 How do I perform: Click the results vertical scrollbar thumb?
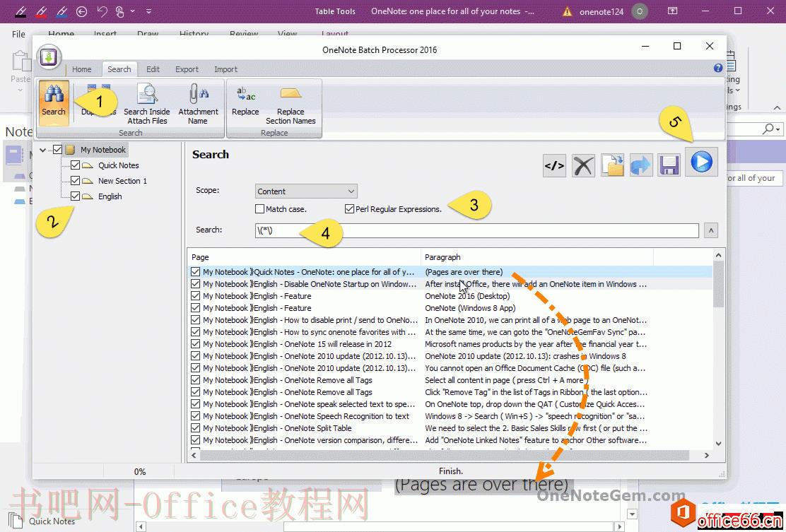(718, 285)
